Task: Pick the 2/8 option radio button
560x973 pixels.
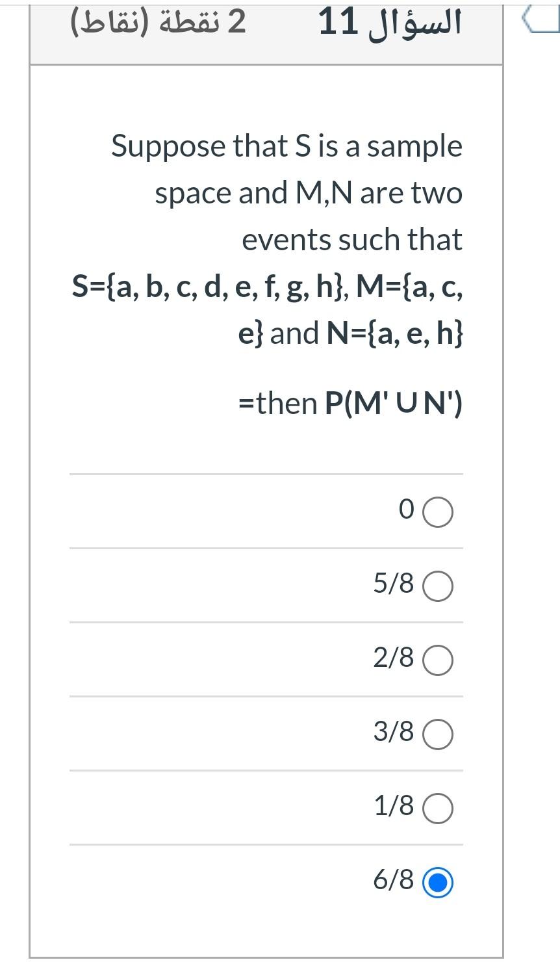Action: [438, 660]
